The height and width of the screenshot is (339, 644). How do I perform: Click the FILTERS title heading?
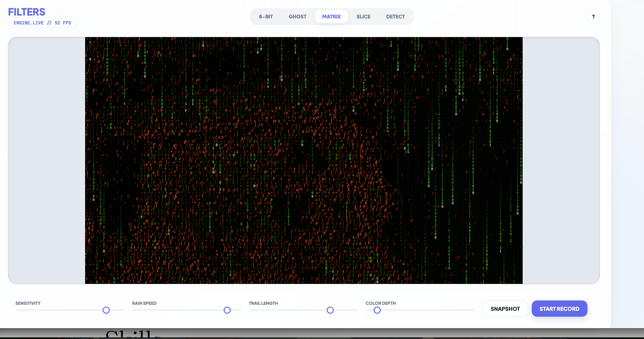27,12
